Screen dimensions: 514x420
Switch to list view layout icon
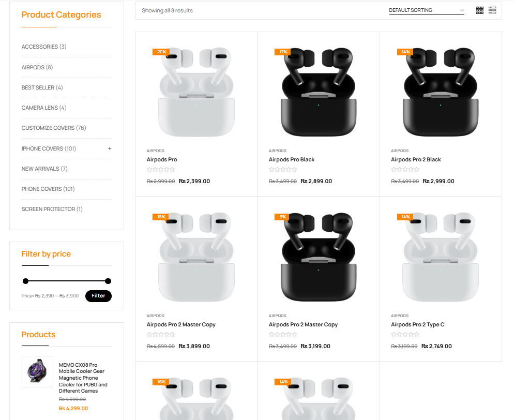point(492,10)
